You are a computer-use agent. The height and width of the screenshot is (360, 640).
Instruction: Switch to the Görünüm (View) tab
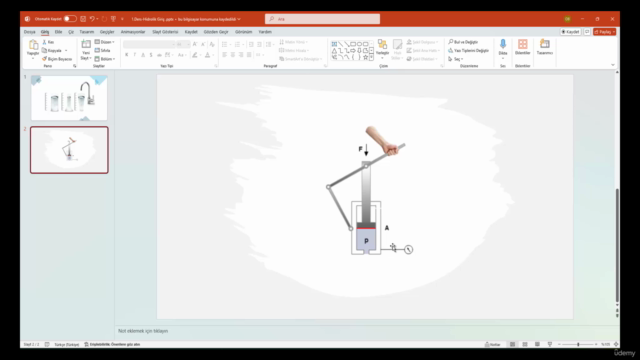point(243,32)
